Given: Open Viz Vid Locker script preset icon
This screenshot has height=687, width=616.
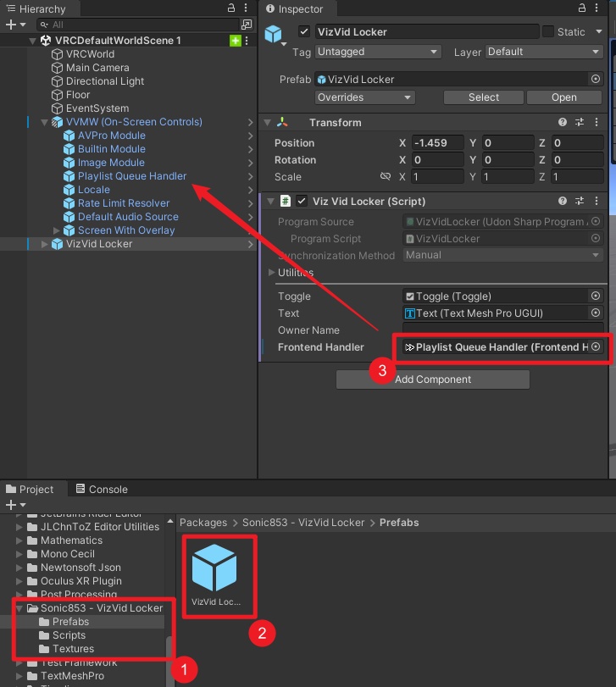Looking at the screenshot, I should click(x=580, y=201).
